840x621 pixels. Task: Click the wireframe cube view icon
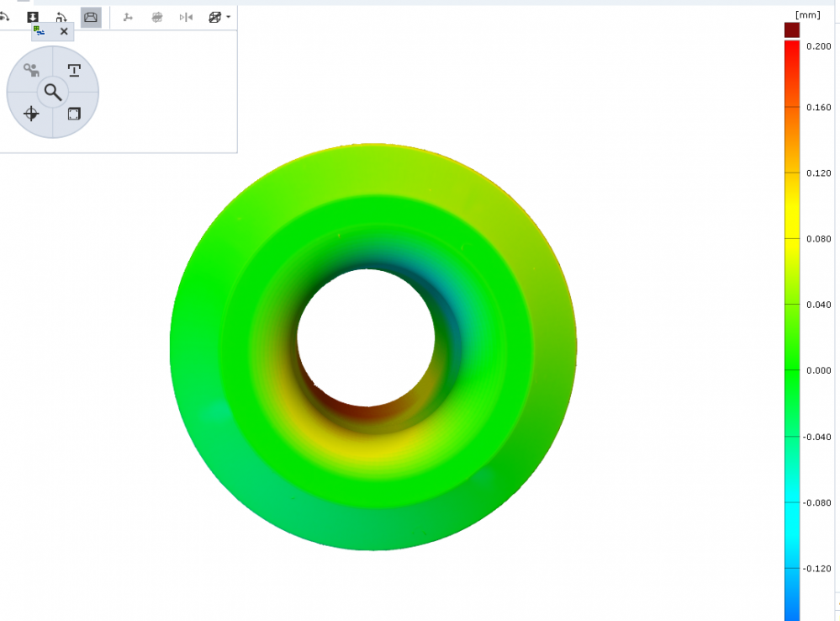215,17
